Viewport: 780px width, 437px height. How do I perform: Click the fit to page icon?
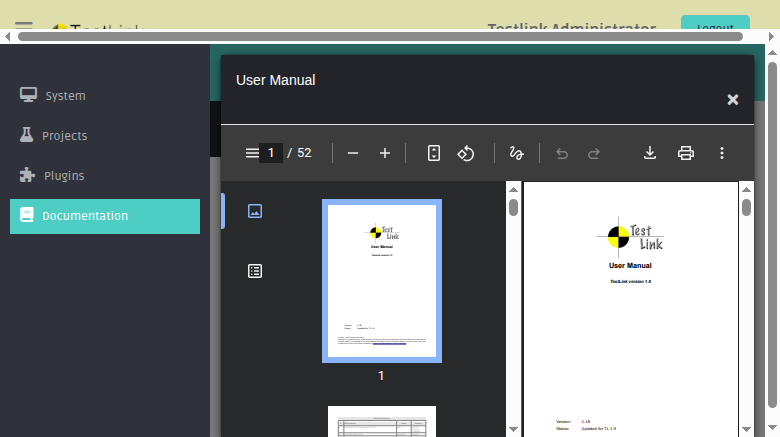tap(434, 153)
